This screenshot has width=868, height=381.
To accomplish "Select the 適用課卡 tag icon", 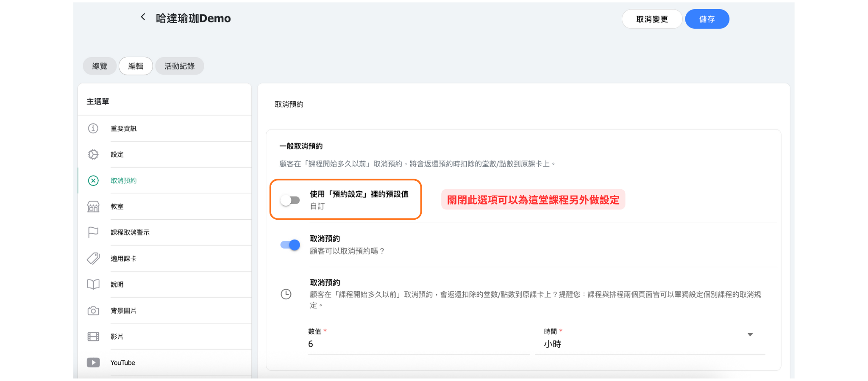I will click(93, 259).
